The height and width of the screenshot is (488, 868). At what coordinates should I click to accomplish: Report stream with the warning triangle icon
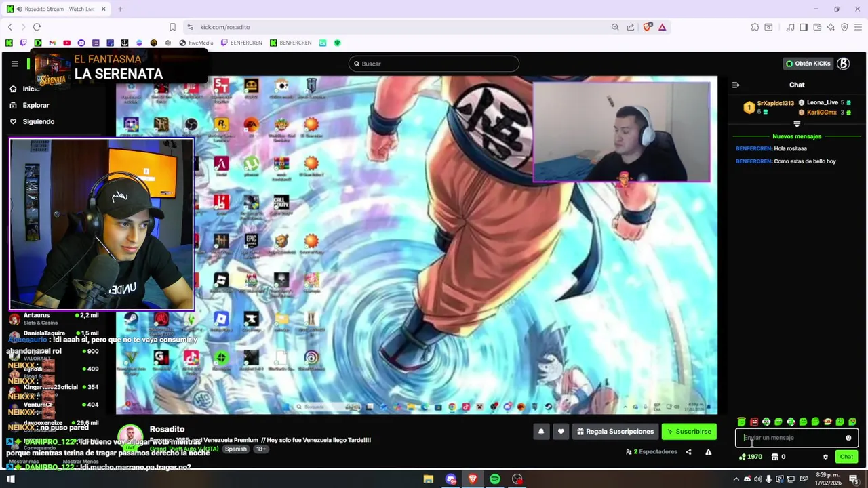[x=708, y=452]
